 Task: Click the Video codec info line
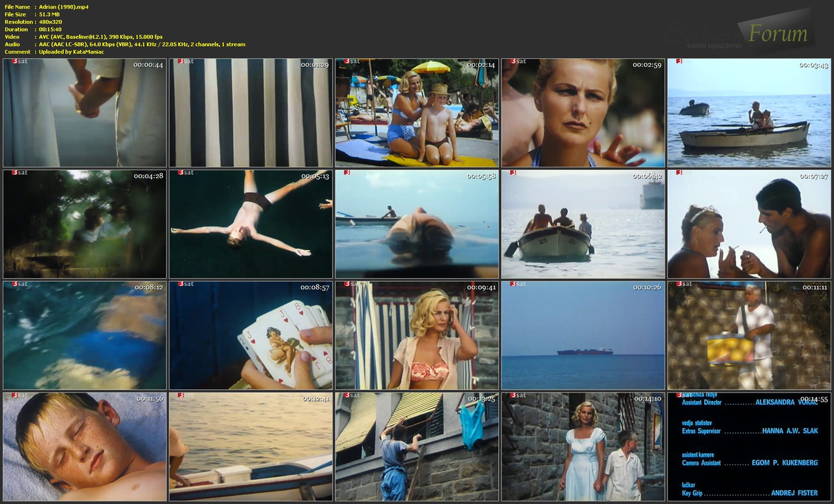[100, 36]
